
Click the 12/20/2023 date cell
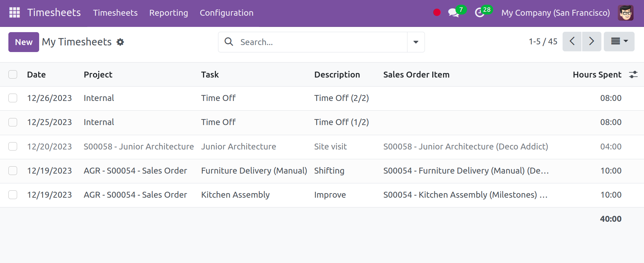(50, 146)
